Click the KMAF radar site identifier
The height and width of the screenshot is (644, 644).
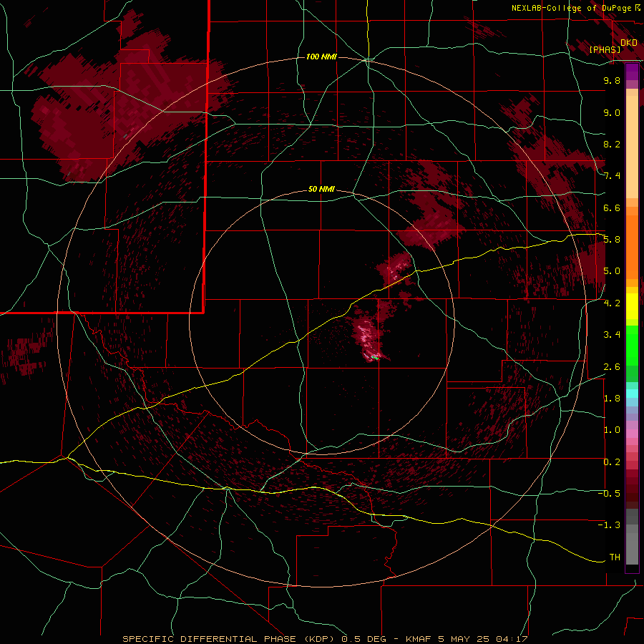tap(419, 639)
